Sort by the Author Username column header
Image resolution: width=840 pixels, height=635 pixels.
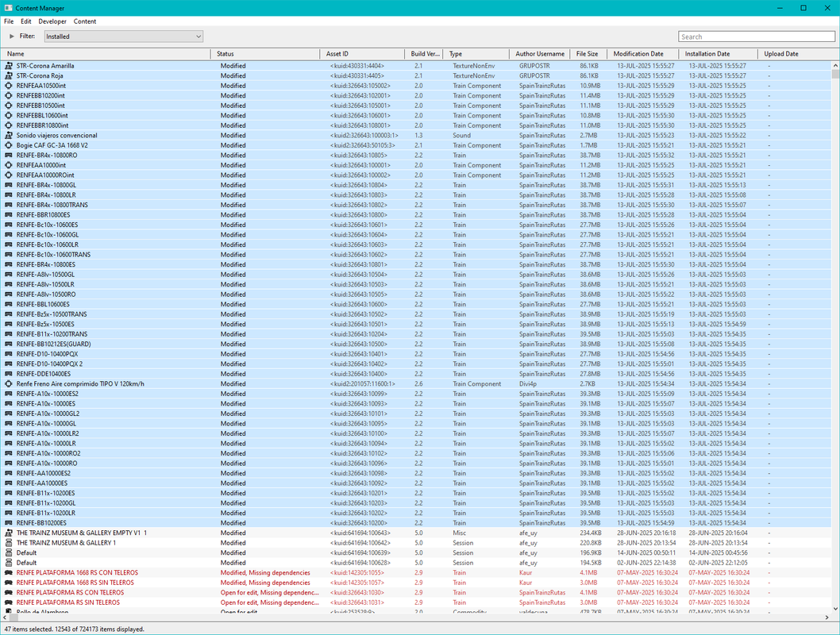(539, 54)
